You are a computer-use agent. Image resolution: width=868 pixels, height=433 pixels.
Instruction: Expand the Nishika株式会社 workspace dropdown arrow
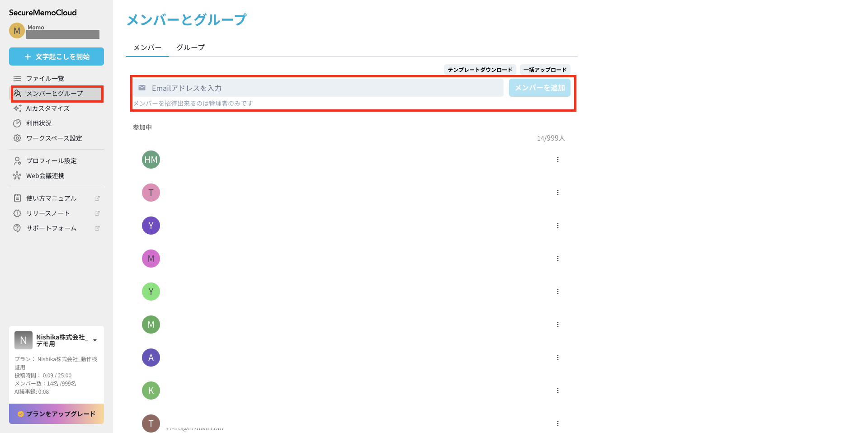click(95, 340)
